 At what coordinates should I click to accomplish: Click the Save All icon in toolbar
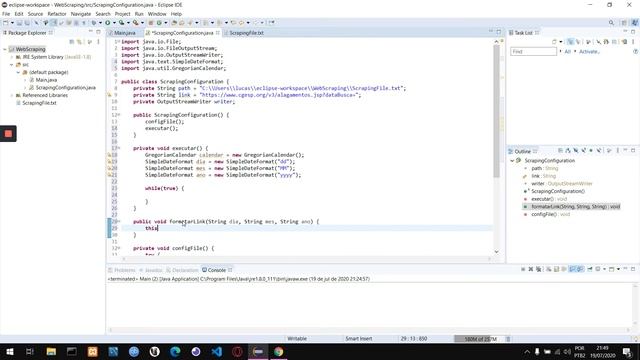[27, 22]
